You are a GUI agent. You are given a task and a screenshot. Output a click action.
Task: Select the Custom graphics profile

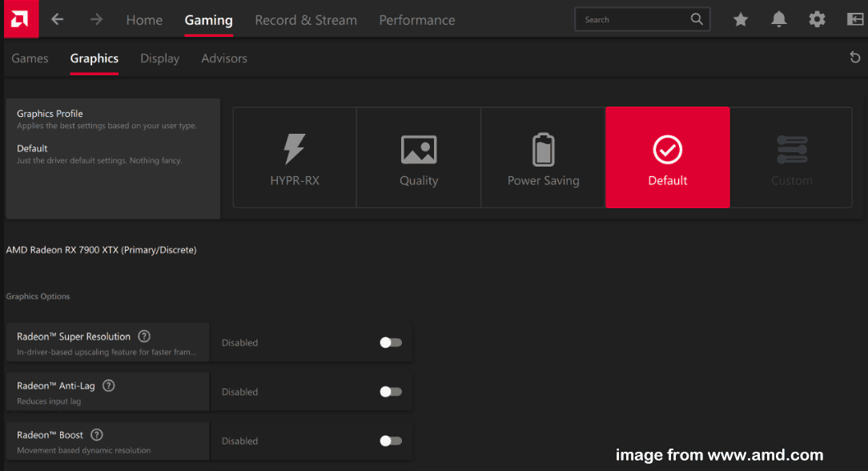[791, 156]
